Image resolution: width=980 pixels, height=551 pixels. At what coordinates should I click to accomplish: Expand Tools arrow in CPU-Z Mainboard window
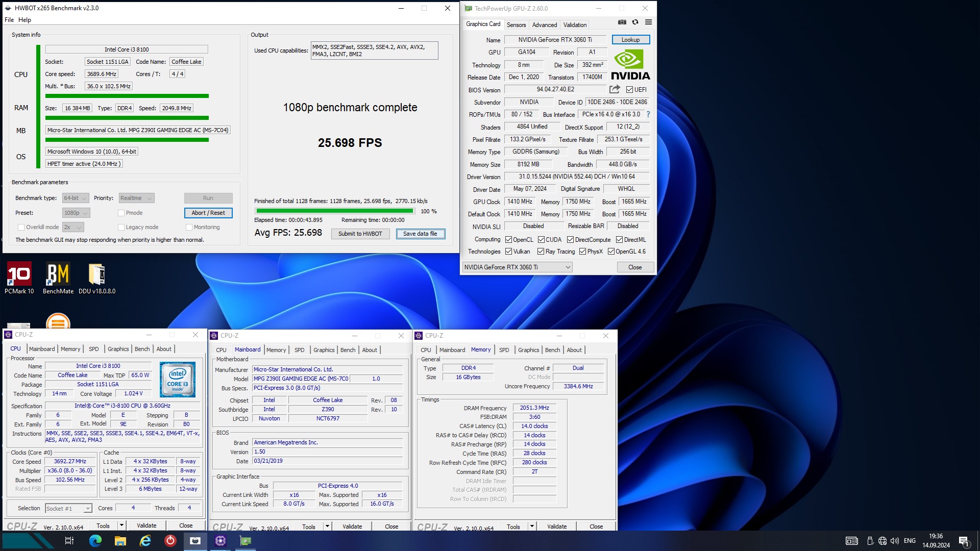327,527
